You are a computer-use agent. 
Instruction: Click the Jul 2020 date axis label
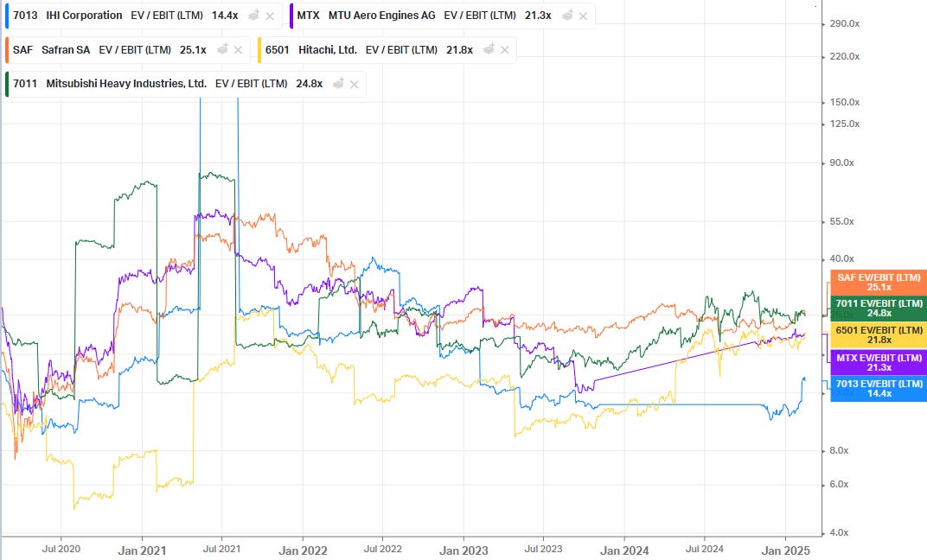pyautogui.click(x=61, y=549)
